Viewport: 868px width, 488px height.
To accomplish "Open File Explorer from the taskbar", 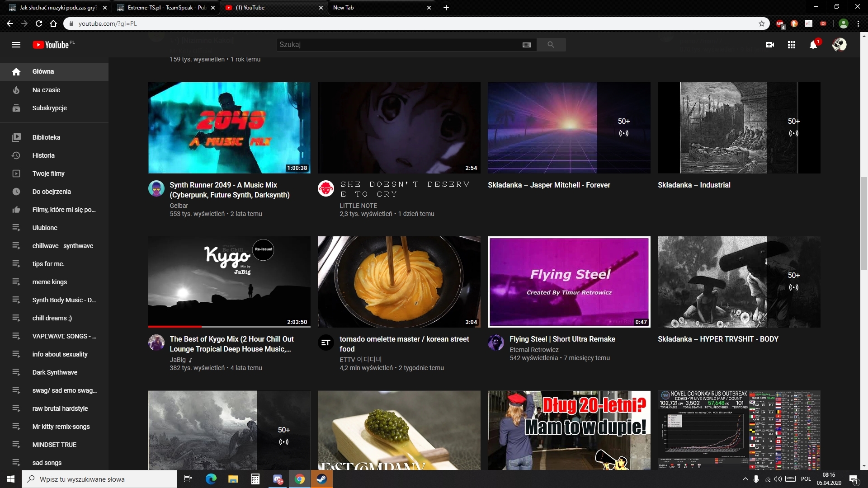I will pos(233,479).
